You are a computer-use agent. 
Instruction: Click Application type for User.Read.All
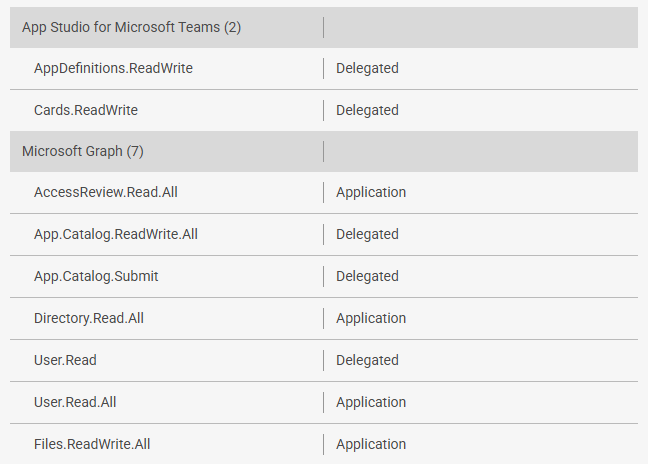(x=371, y=402)
